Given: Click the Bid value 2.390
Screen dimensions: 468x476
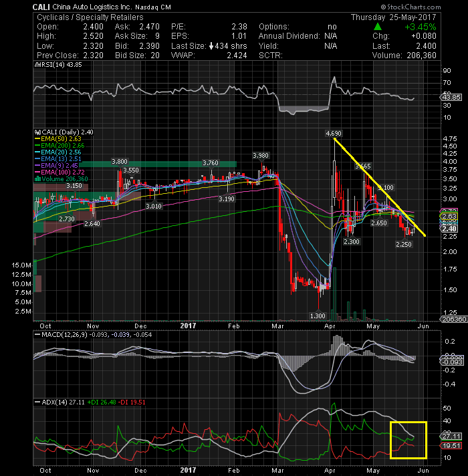Looking at the screenshot, I should coord(149,46).
